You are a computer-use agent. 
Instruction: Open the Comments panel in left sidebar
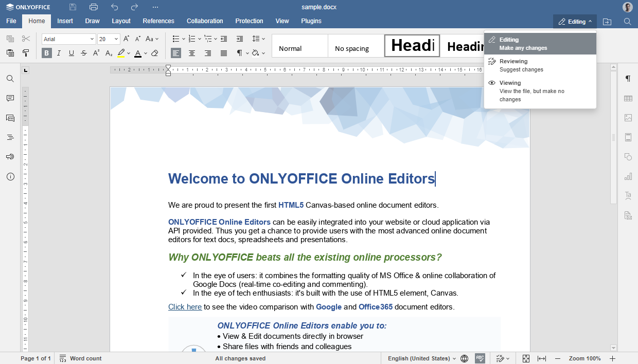(x=10, y=98)
